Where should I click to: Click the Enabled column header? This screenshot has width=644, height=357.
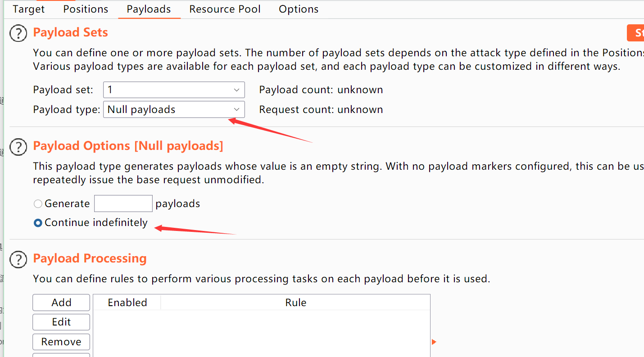[x=127, y=303]
